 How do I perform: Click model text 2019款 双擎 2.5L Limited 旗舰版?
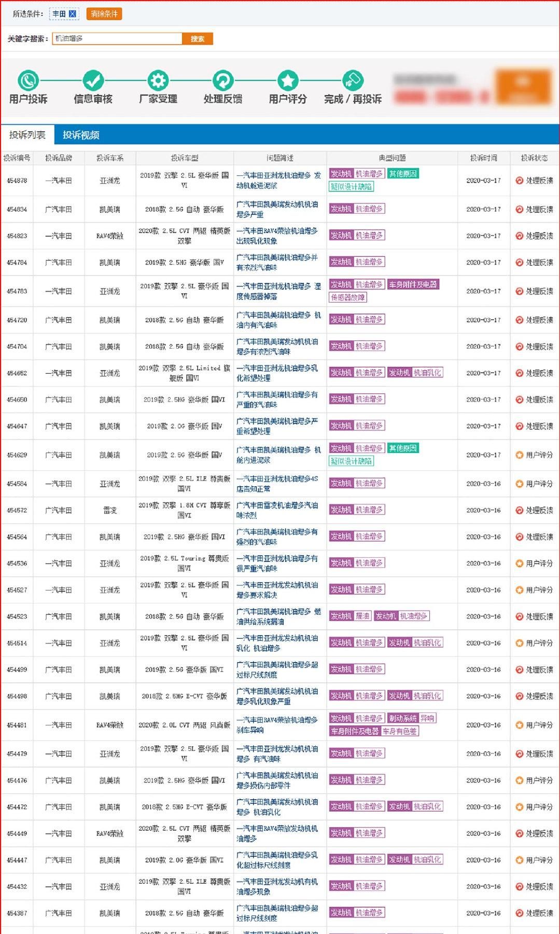(x=185, y=373)
